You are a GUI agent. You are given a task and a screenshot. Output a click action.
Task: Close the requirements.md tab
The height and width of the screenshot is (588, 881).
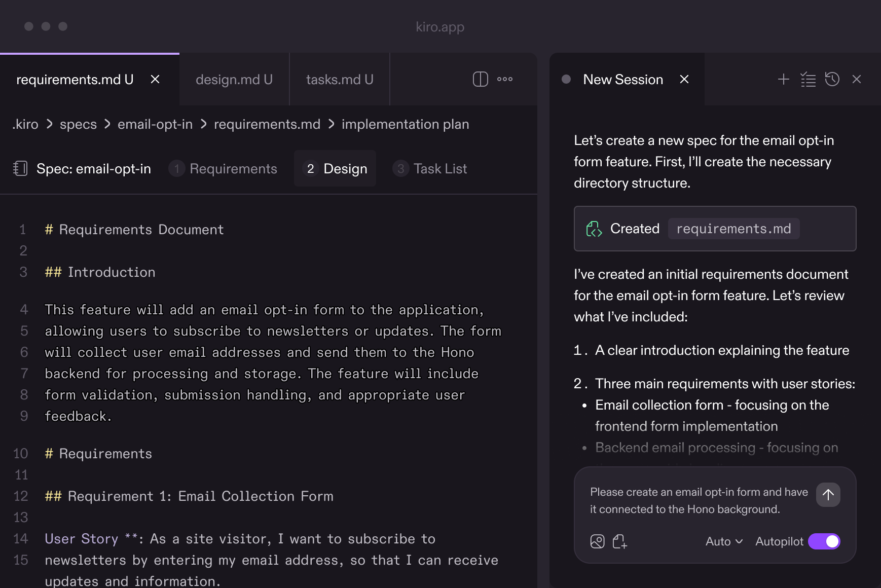coord(155,80)
